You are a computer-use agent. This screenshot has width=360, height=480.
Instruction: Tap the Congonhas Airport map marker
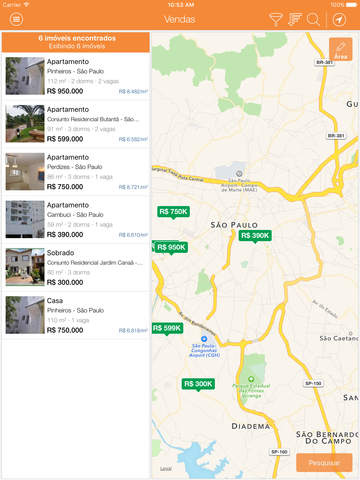pos(204,339)
